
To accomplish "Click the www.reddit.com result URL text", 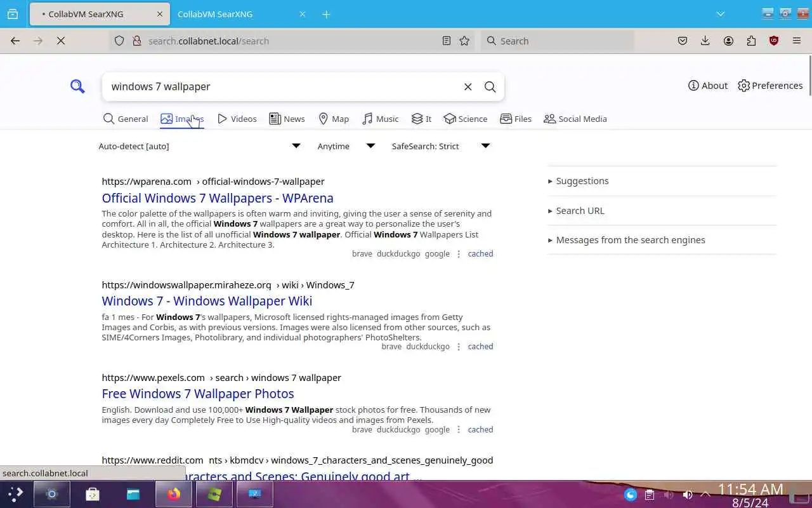I will point(297,460).
